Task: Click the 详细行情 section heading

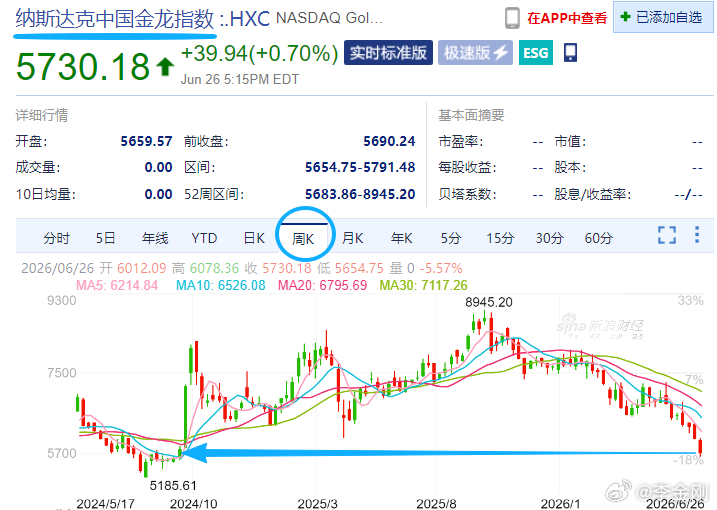Action: coord(42,115)
